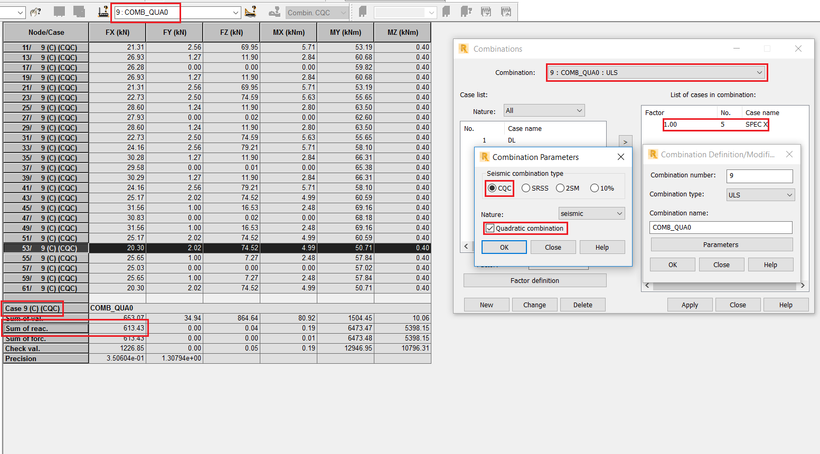820x454 pixels.
Task: Click the FZ (kN) column header
Action: (x=232, y=32)
